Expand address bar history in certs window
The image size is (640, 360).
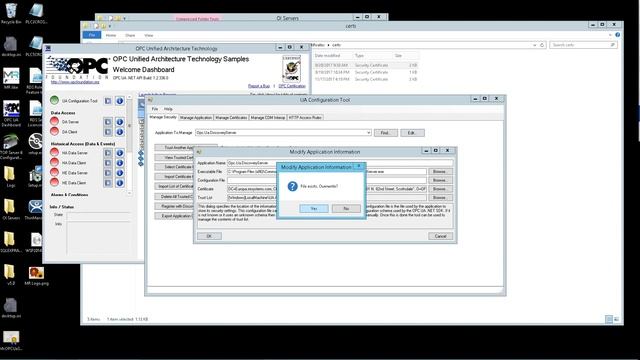click(535, 45)
